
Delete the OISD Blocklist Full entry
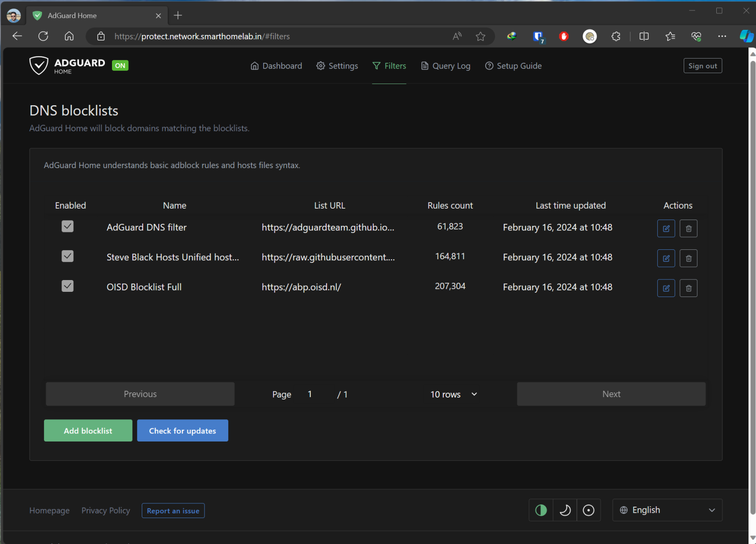(x=688, y=288)
